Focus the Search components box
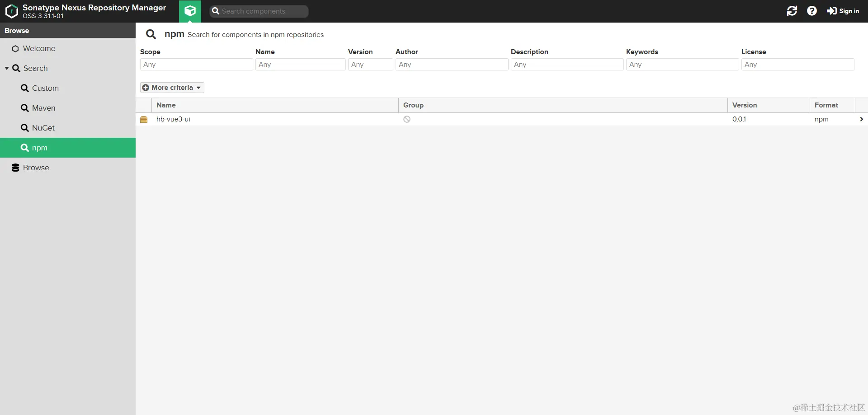Screen dimensions: 868x415 259,11
